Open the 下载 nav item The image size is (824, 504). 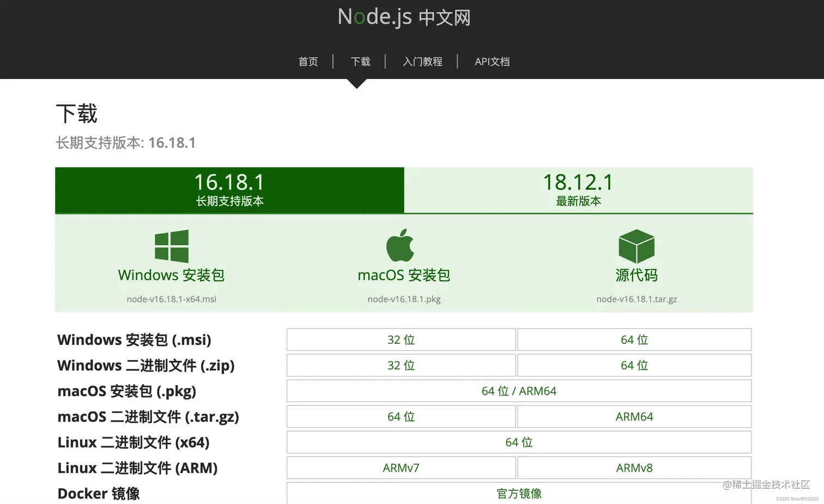coord(360,62)
